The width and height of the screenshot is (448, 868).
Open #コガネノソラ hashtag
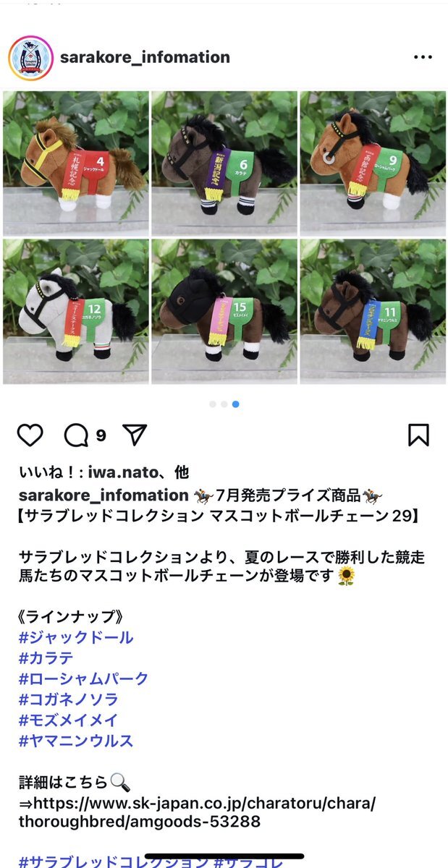tap(68, 699)
